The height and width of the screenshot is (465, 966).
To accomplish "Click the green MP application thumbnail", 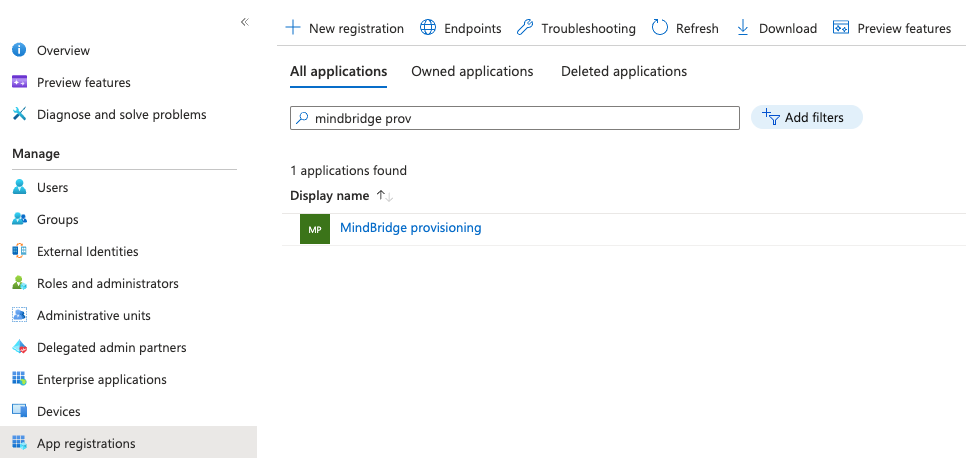I will tap(315, 229).
